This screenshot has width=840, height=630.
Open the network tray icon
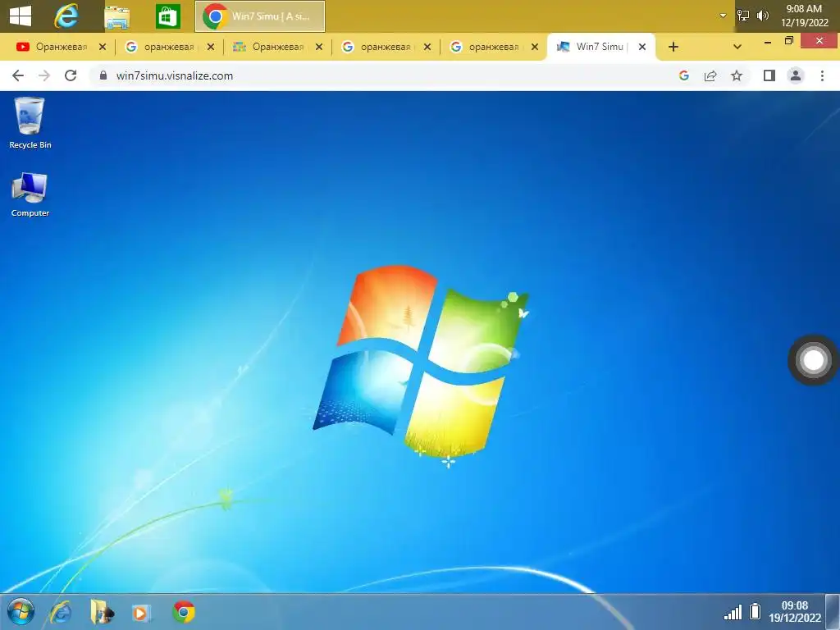tap(743, 16)
